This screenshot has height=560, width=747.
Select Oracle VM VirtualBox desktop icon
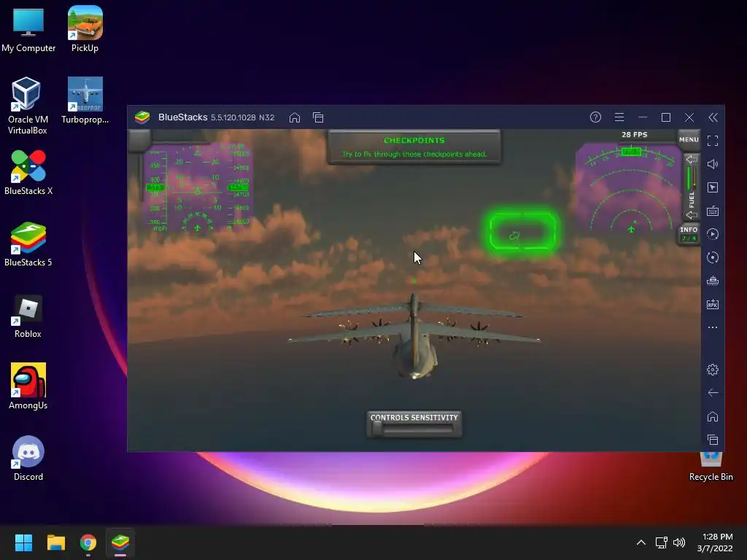click(x=27, y=106)
